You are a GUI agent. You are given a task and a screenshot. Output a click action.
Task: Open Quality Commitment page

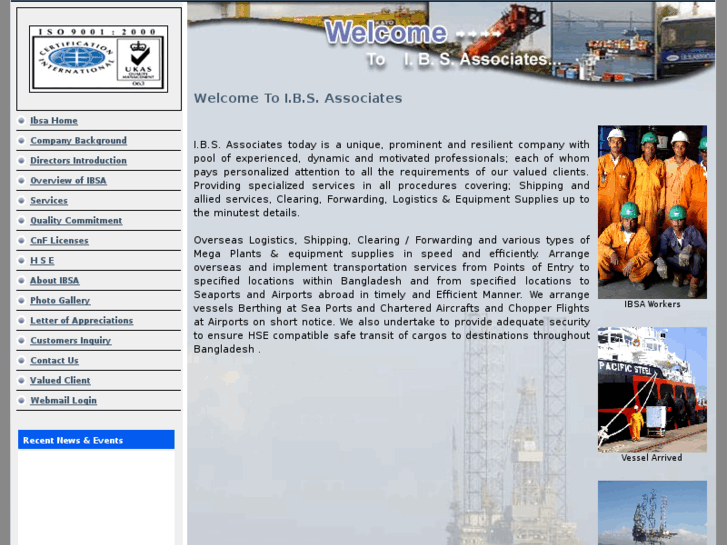(76, 220)
